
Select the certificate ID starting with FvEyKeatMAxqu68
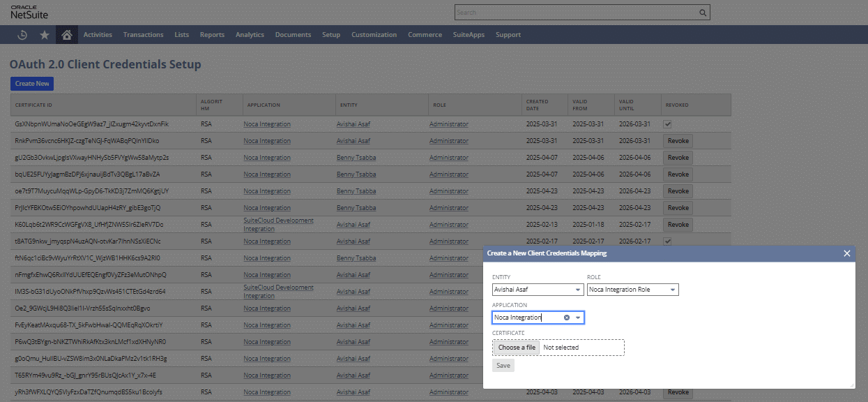point(89,325)
